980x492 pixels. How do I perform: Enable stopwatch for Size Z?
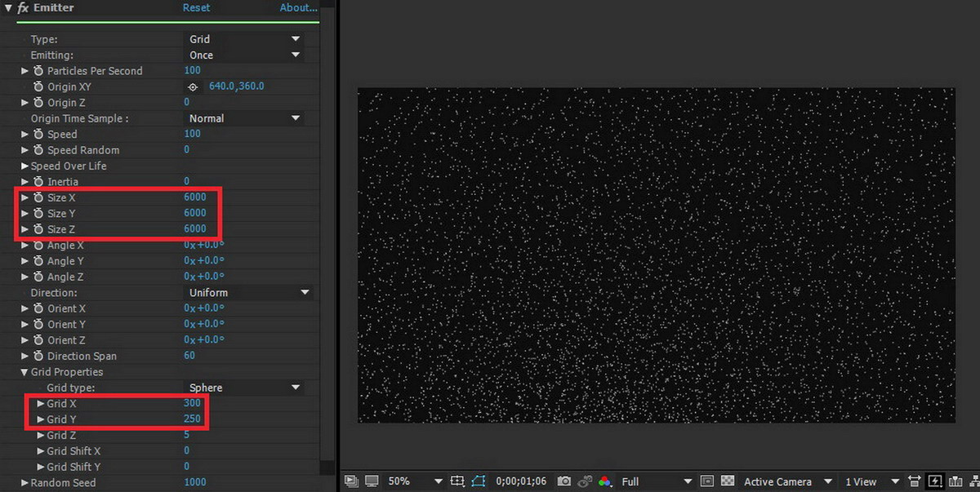click(38, 229)
